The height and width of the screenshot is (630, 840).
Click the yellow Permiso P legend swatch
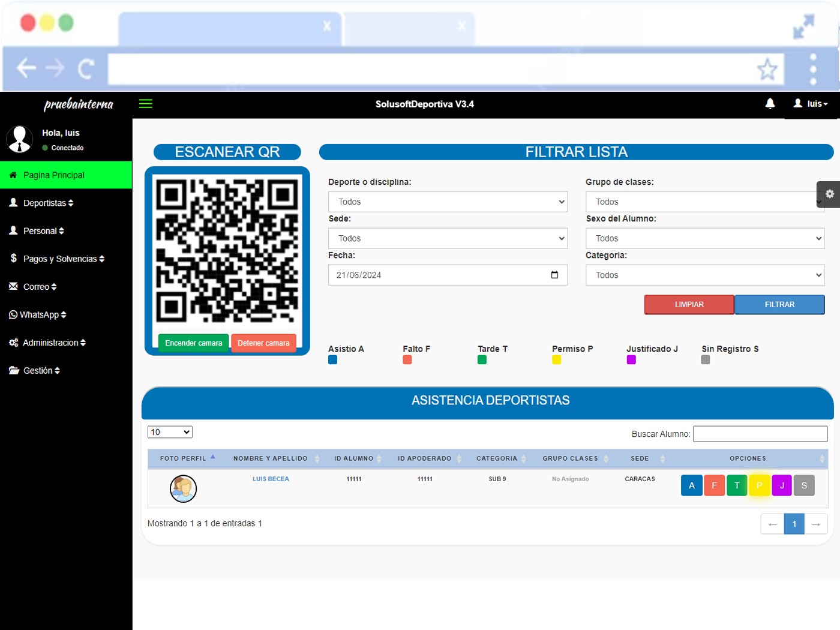557,360
